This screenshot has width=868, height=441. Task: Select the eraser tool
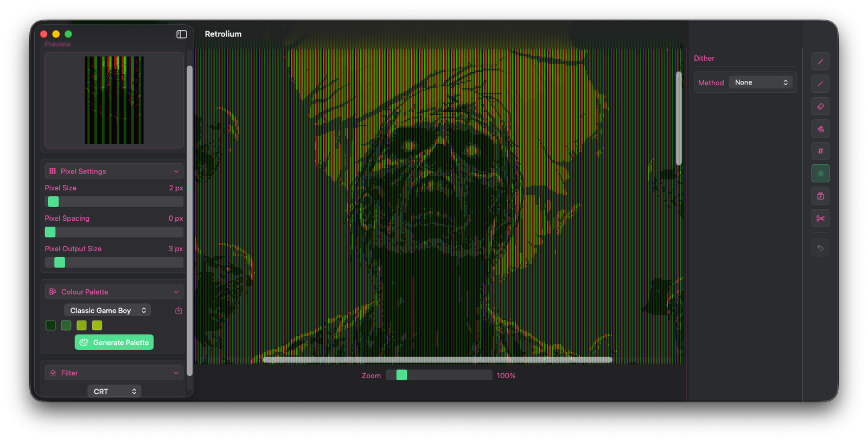(820, 106)
